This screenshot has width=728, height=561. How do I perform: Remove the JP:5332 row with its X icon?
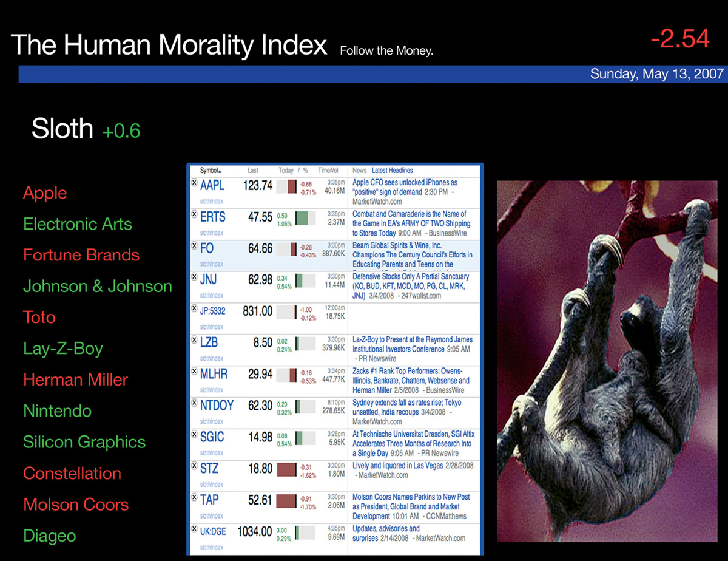194,308
